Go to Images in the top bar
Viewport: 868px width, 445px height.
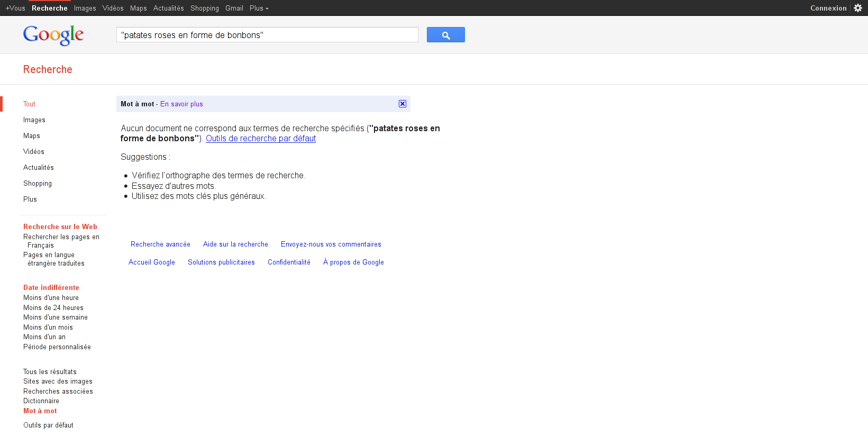coord(85,8)
